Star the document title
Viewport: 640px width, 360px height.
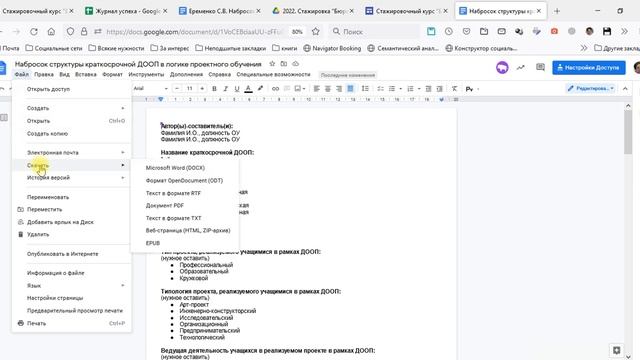coord(272,64)
